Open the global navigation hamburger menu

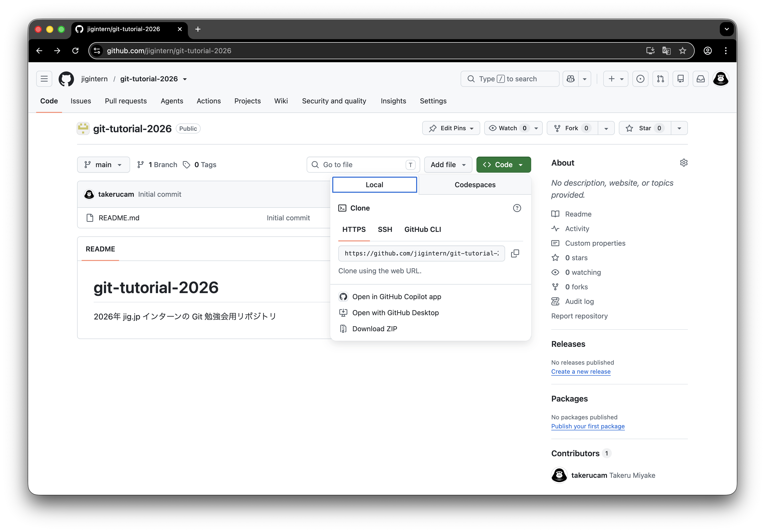point(44,79)
